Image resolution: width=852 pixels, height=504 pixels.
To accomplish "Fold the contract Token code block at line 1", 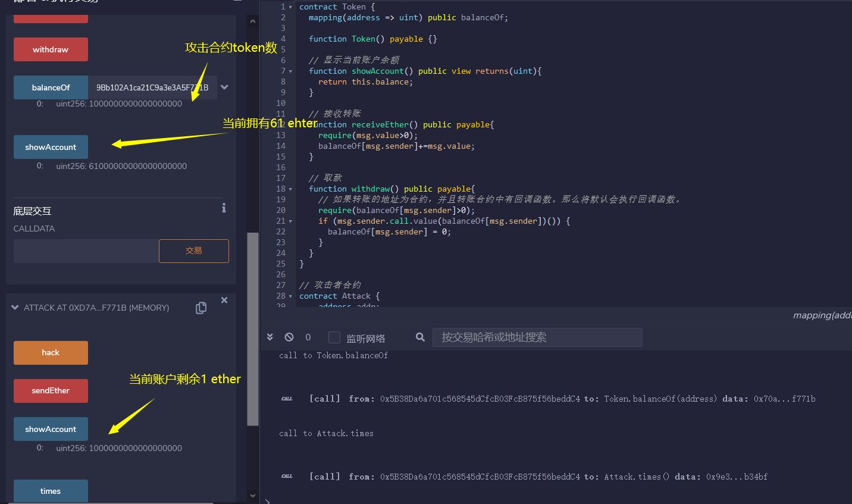I will coord(290,7).
